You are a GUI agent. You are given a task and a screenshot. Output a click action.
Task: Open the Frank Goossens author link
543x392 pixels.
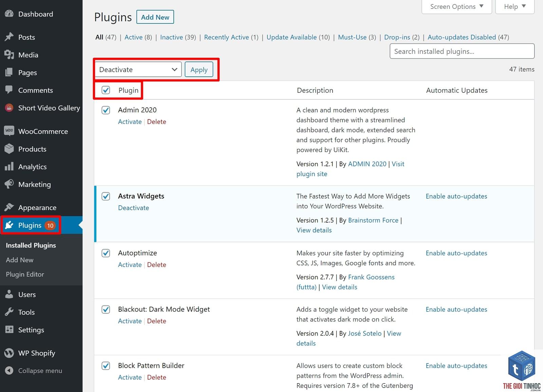(371, 277)
